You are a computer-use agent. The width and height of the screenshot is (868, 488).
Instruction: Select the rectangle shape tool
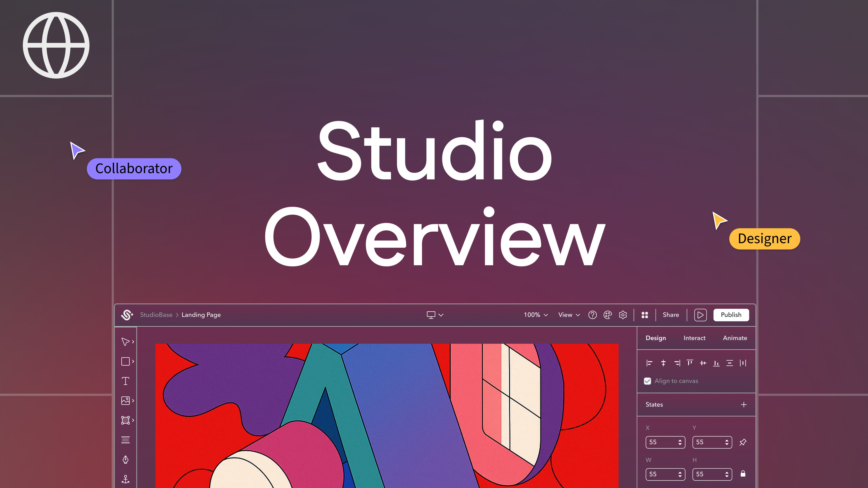(x=125, y=361)
